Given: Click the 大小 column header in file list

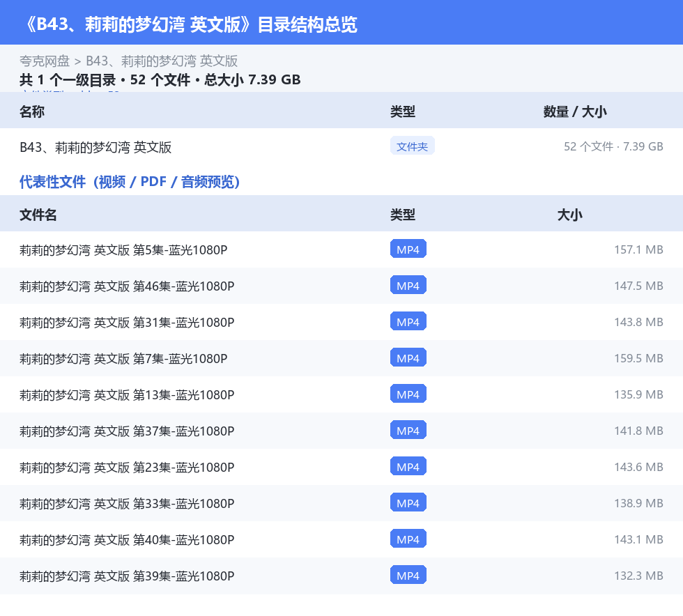Looking at the screenshot, I should click(570, 215).
